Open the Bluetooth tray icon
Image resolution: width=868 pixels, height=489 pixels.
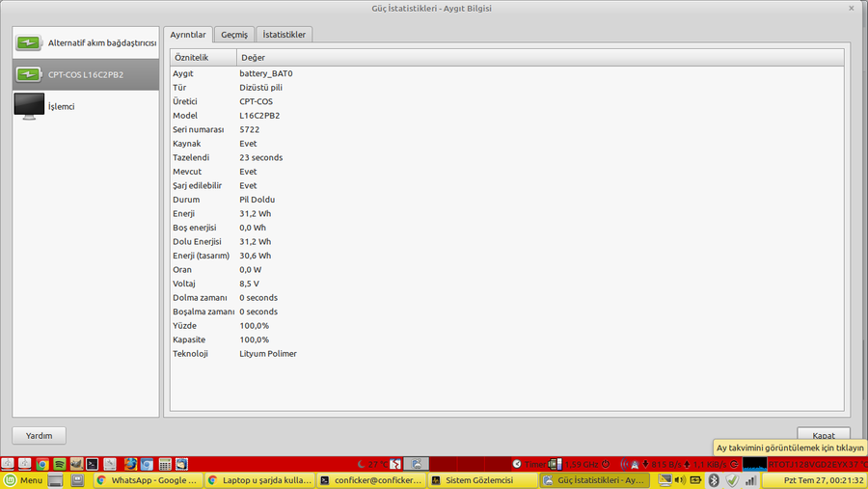(x=714, y=480)
